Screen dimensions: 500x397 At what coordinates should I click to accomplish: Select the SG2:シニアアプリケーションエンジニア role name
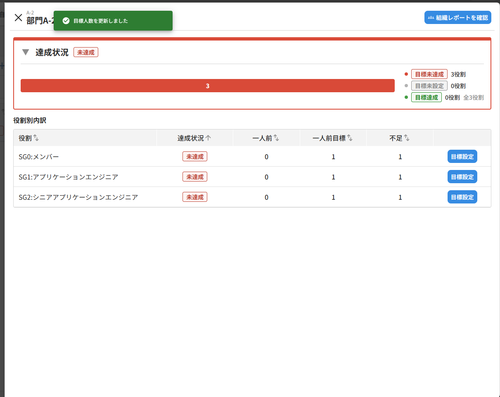(x=78, y=197)
